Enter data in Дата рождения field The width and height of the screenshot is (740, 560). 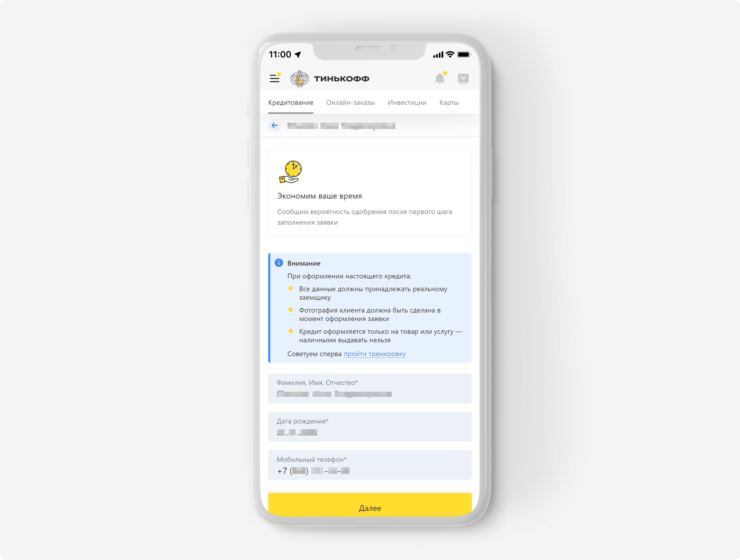370,433
